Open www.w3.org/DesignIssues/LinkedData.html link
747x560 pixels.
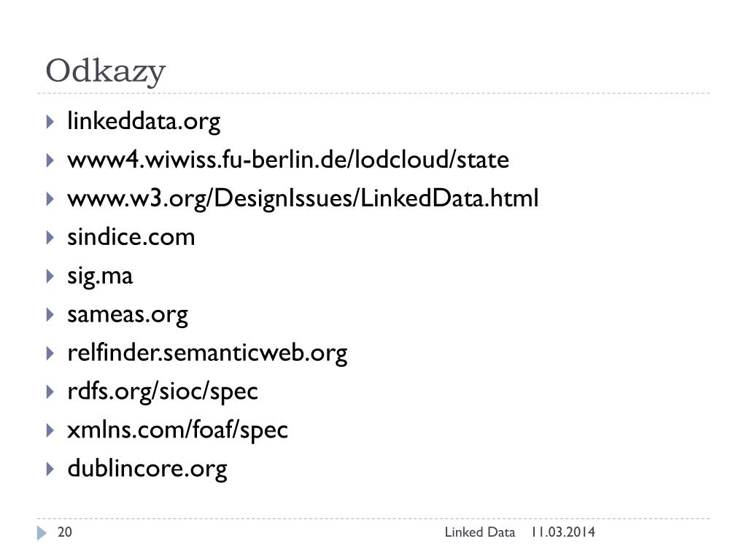click(303, 198)
